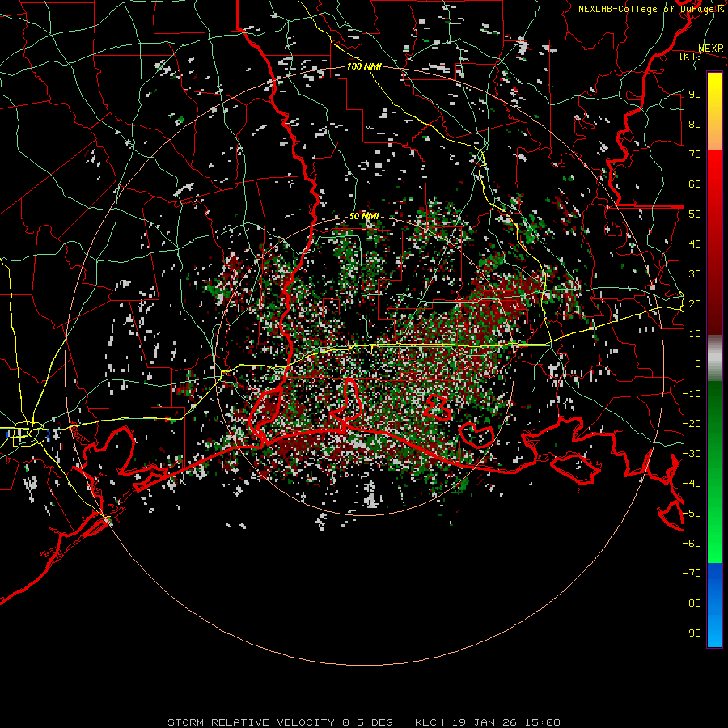Click the 60 value on the velocity scale
The width and height of the screenshot is (728, 728).
point(695,184)
